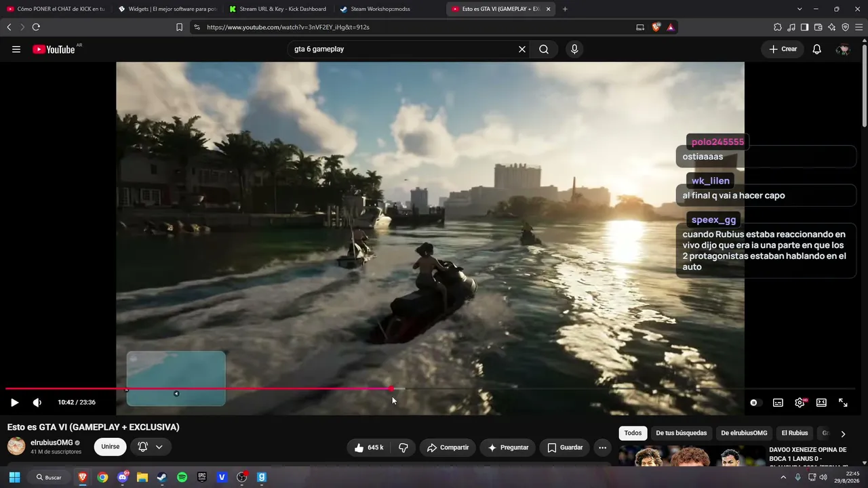Open Discord from the taskbar
Image resolution: width=868 pixels, height=488 pixels.
click(x=122, y=477)
